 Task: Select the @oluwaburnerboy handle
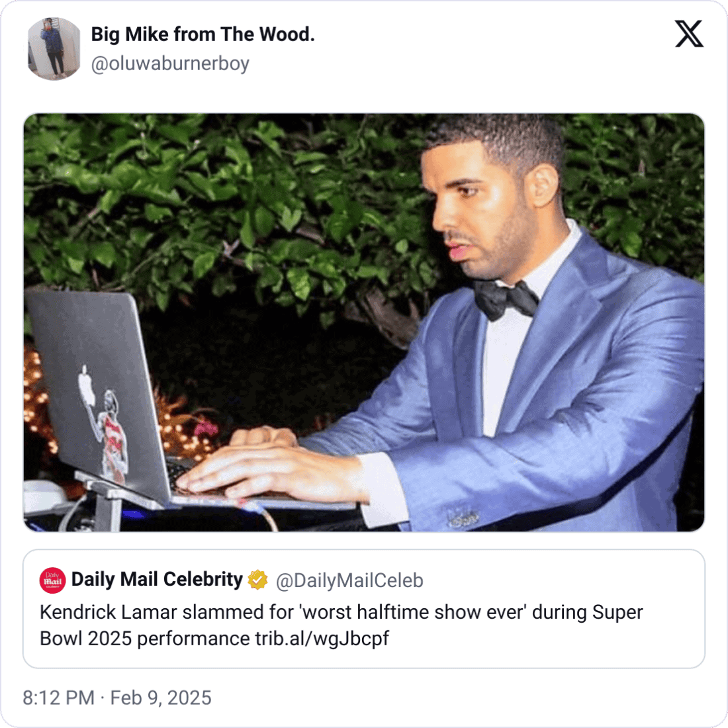click(170, 64)
